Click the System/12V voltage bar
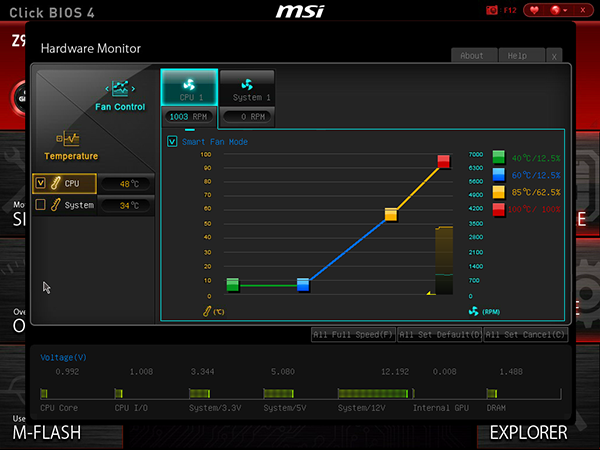Viewport: 600px width, 450px height. coord(373,393)
